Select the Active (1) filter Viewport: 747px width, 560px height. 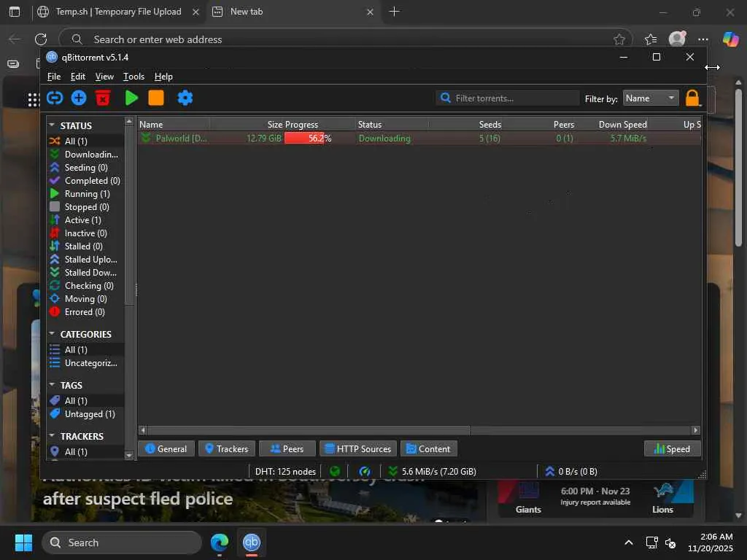click(x=85, y=220)
